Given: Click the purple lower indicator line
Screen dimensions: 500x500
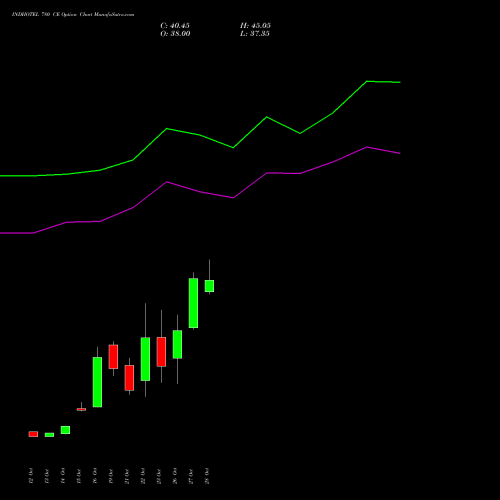Looking at the screenshot, I should (x=200, y=192).
